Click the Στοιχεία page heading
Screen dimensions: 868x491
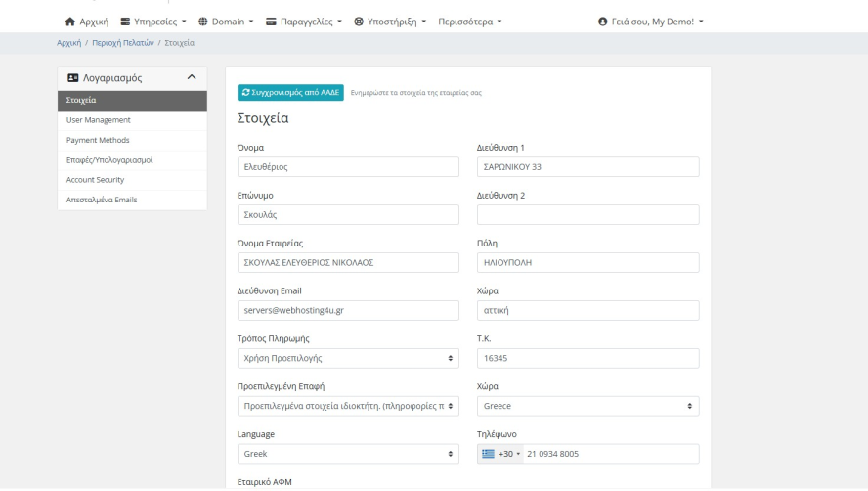point(263,118)
